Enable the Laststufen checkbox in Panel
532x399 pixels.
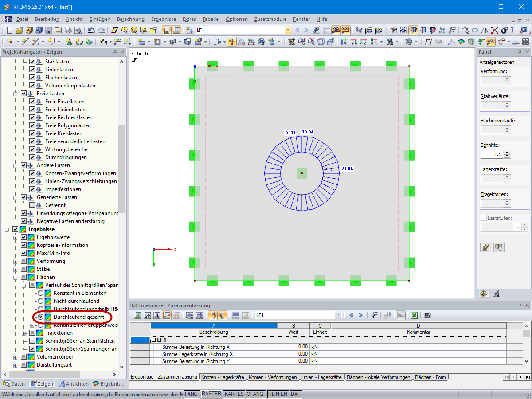click(484, 218)
